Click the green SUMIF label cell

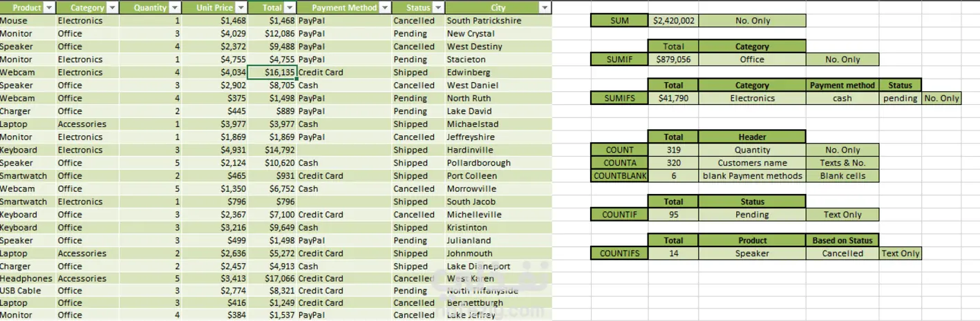pyautogui.click(x=619, y=59)
